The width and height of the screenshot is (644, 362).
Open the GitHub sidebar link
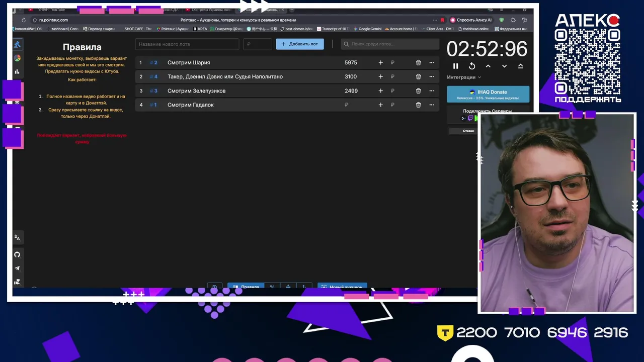pos(17,254)
